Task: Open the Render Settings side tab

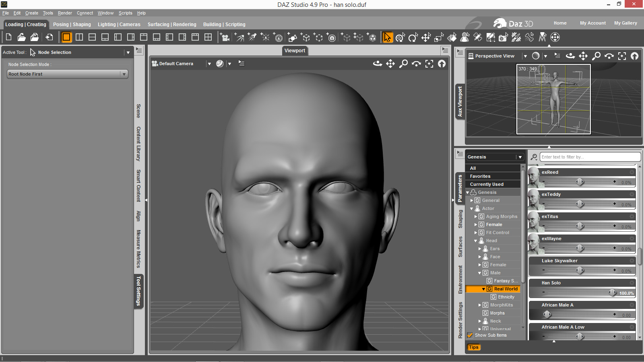Action: (460, 320)
